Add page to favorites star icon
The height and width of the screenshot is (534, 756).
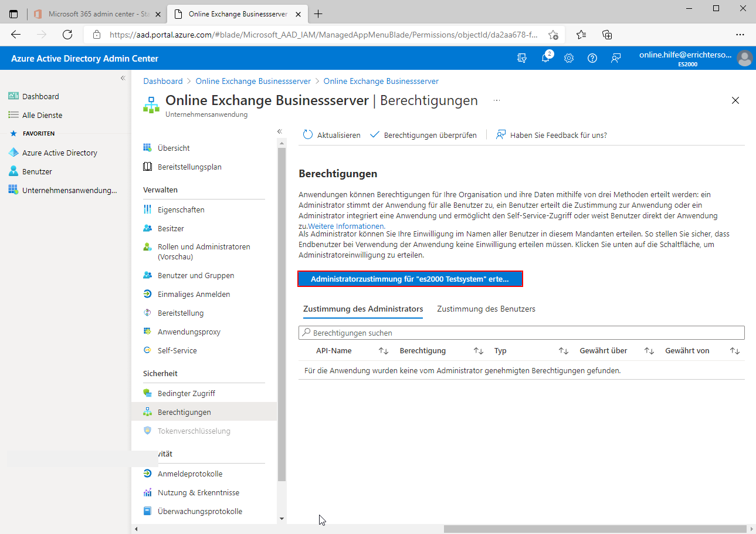[553, 35]
